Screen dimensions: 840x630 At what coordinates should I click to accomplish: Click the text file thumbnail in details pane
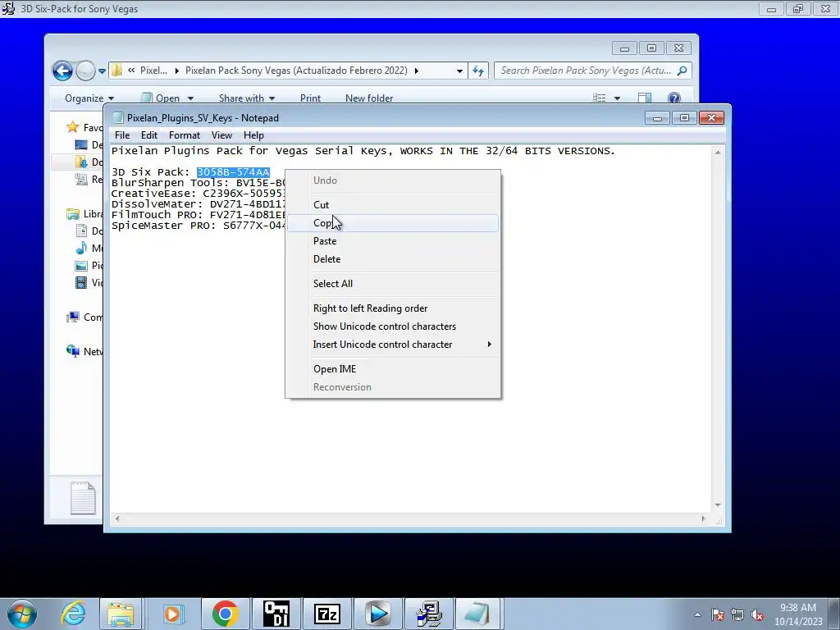tap(83, 498)
